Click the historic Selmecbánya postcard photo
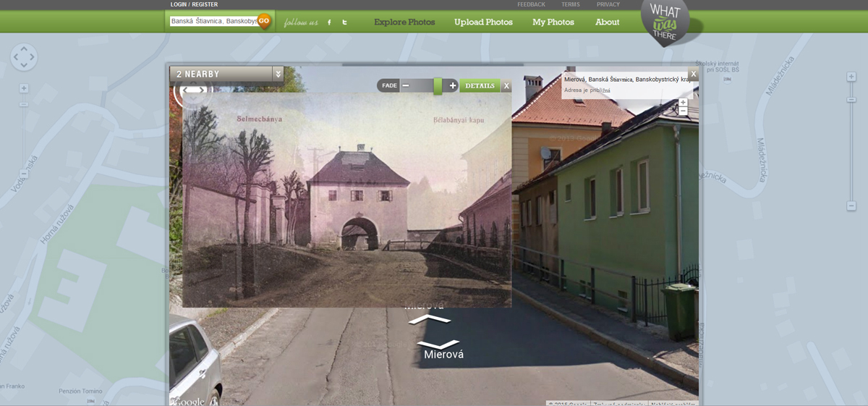Image resolution: width=868 pixels, height=406 pixels. point(347,200)
